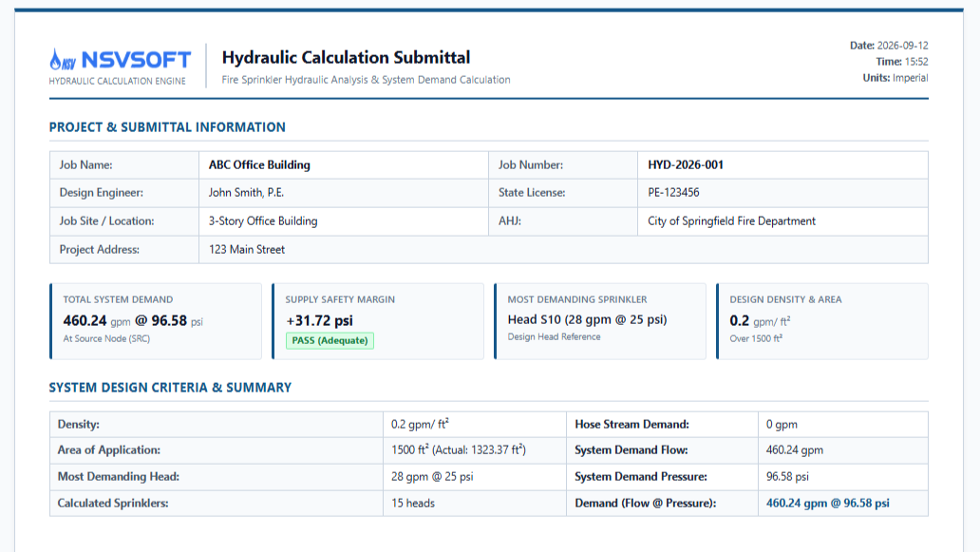Click the Hydraulic Calculation Submittal title
980x552 pixels.
click(x=346, y=58)
